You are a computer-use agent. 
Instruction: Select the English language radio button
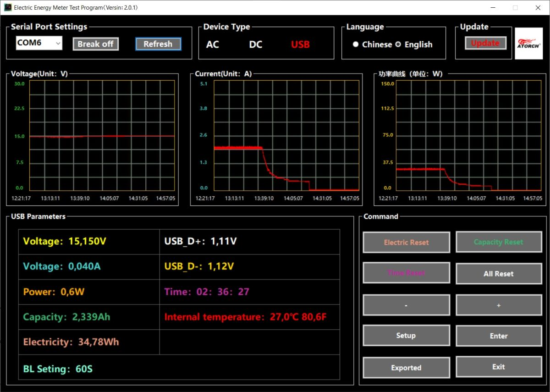pos(398,44)
